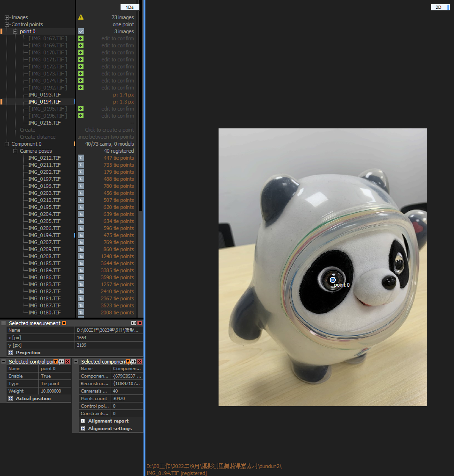Click the split-arrows icon in the Selected component header
454x476 pixels.
coord(134,362)
